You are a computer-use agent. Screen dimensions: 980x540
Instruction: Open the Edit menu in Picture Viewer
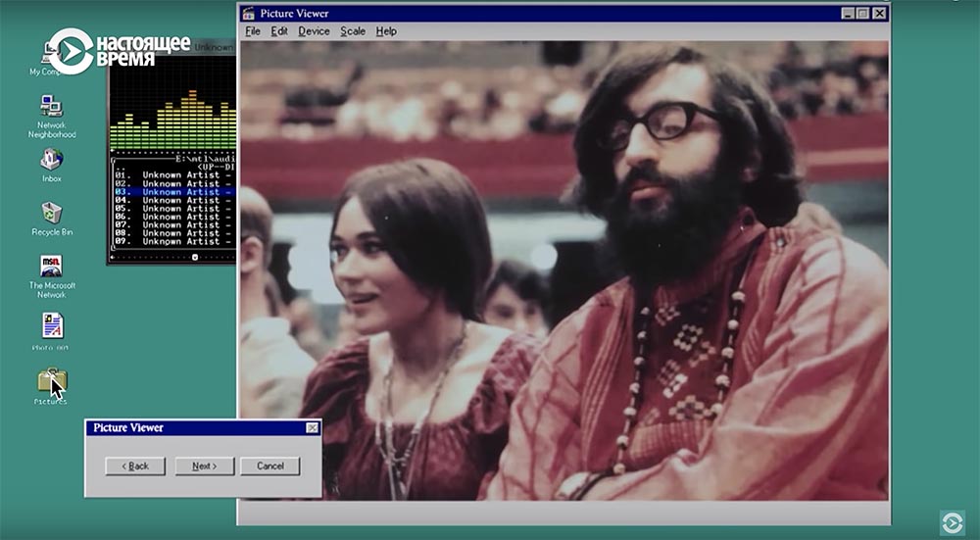point(279,31)
